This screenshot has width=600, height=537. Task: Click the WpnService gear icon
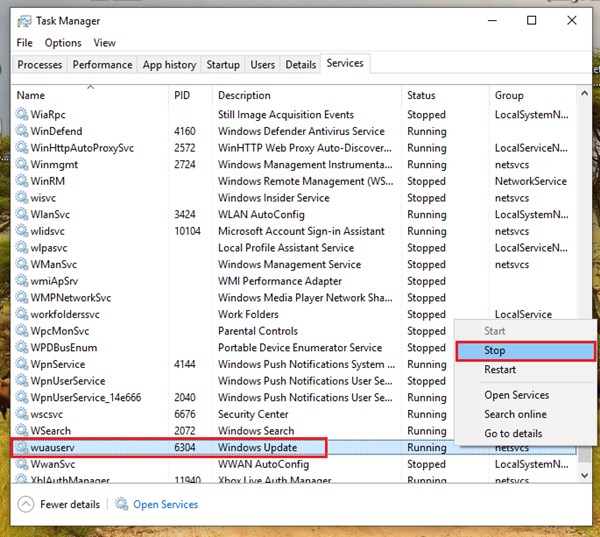(x=22, y=364)
